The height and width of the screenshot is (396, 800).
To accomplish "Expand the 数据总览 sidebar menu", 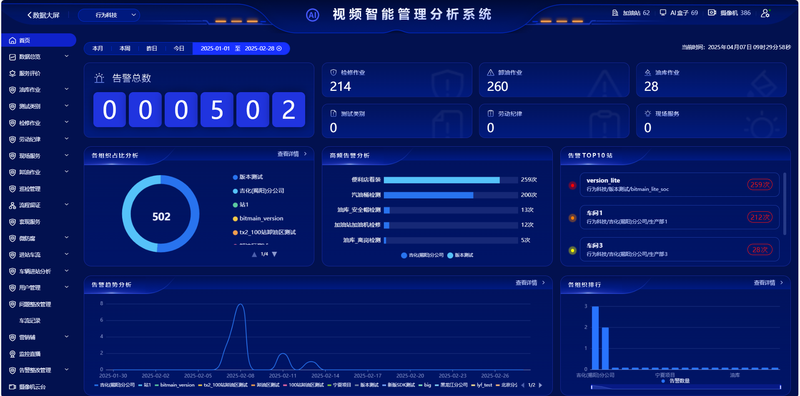I will (38, 57).
